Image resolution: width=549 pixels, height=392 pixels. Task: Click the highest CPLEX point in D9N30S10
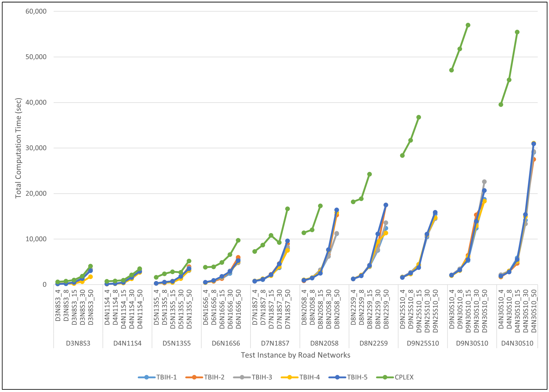[468, 25]
